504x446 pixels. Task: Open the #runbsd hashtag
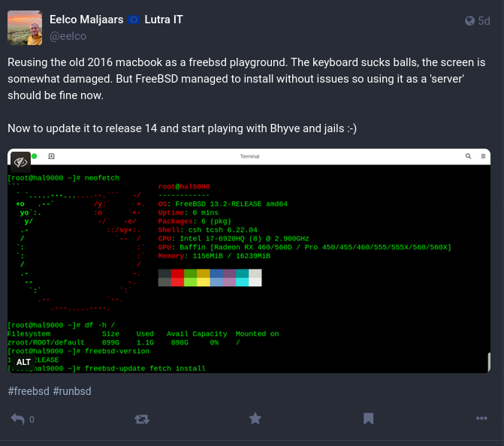tap(71, 391)
